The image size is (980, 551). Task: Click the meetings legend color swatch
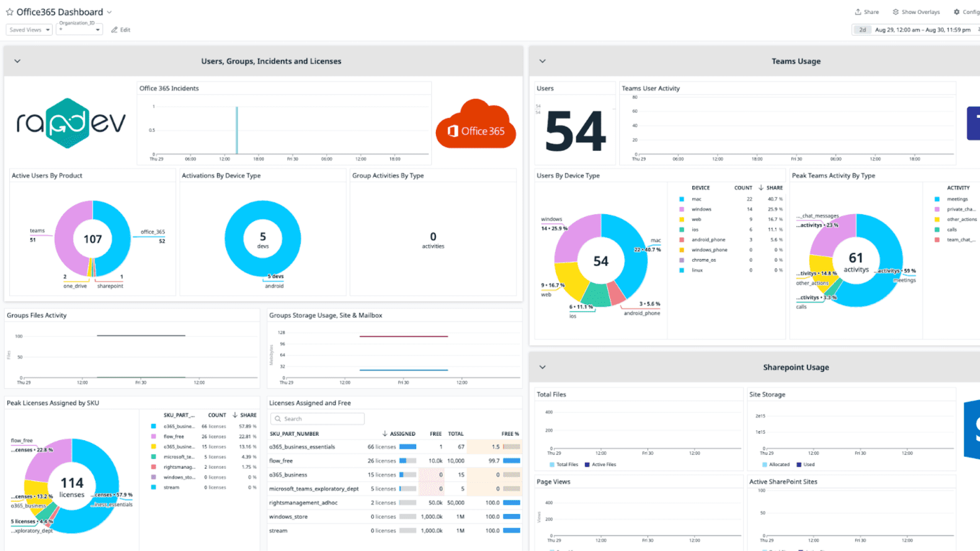pyautogui.click(x=937, y=199)
